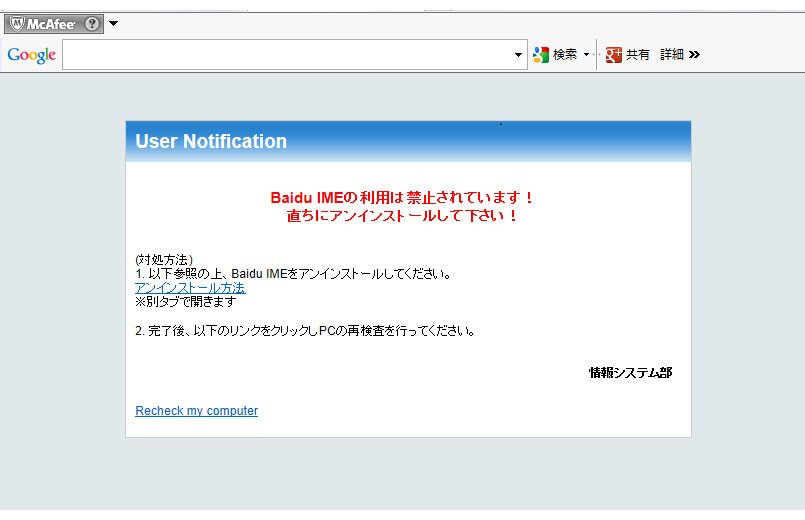Image resolution: width=805 pixels, height=520 pixels.
Task: Click the Google 検索 search icon
Action: [x=541, y=54]
